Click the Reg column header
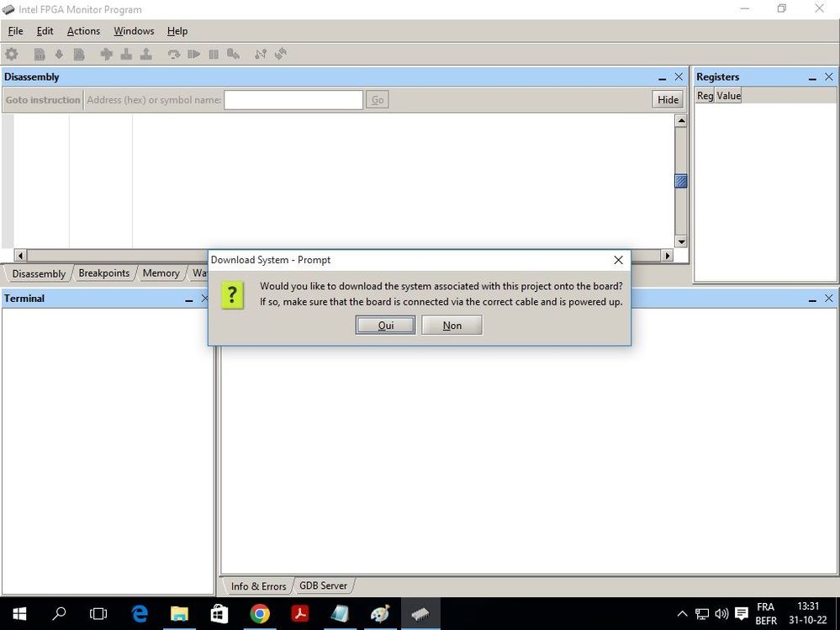The height and width of the screenshot is (630, 840). click(705, 96)
